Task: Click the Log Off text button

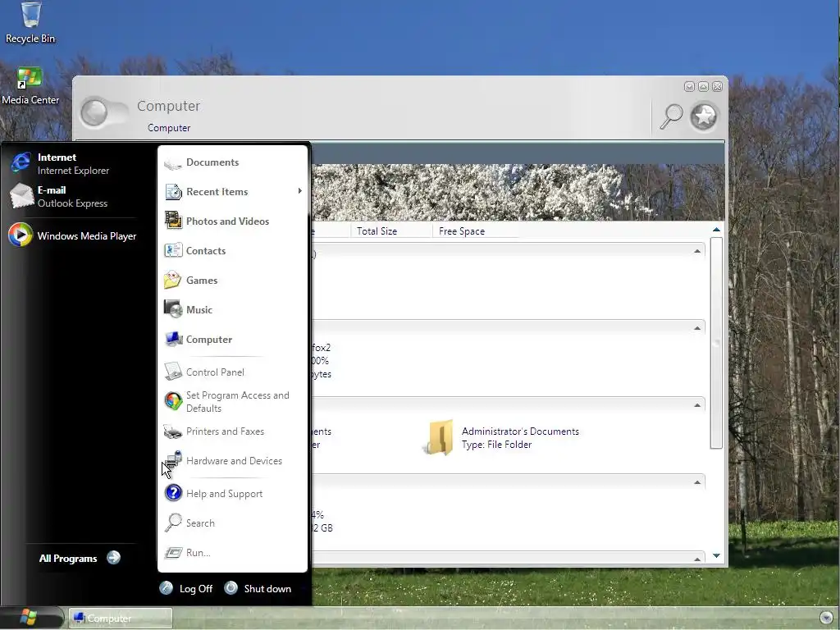Action: (196, 589)
